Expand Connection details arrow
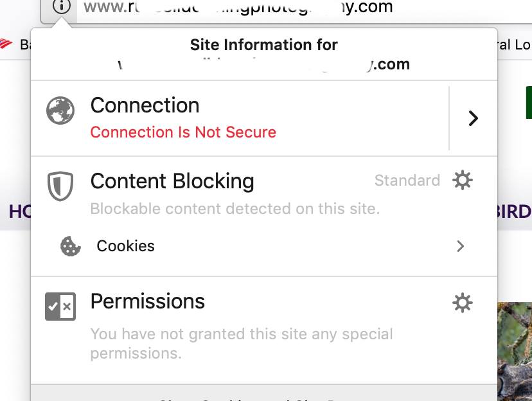The width and height of the screenshot is (532, 401). click(x=473, y=118)
